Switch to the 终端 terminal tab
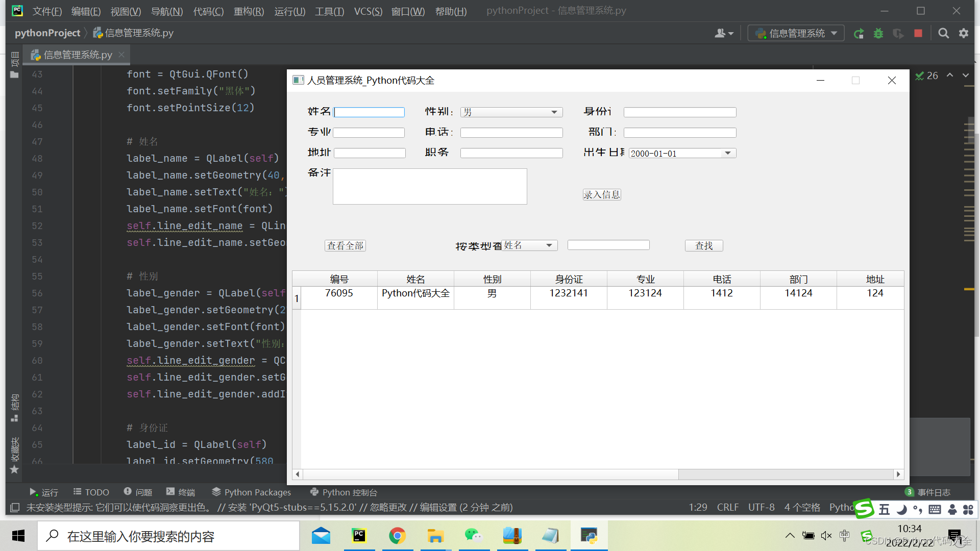Screen dimensions: 980x551 click(x=181, y=492)
